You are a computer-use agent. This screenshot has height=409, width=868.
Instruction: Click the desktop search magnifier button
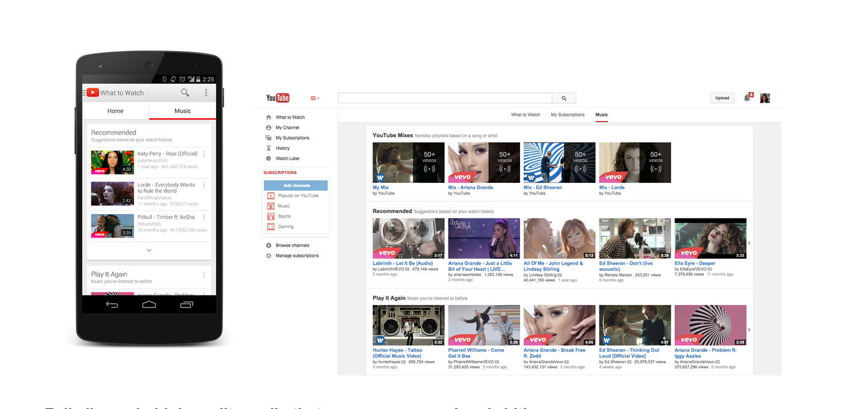pos(564,98)
